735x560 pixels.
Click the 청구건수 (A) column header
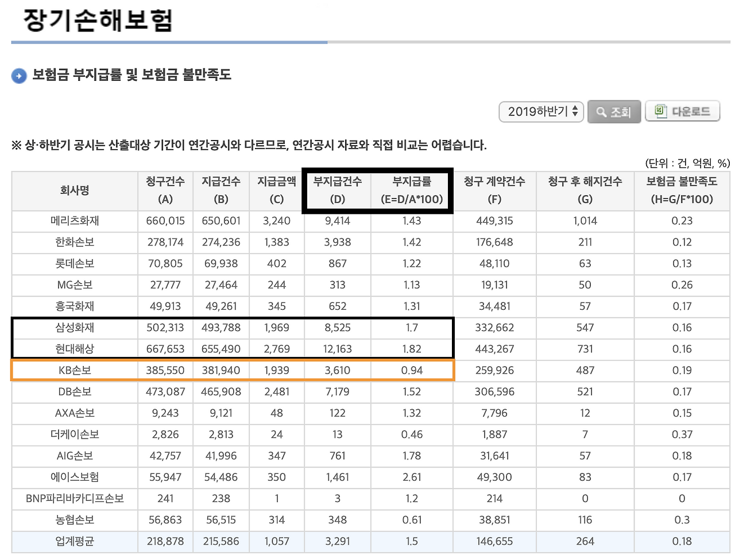pyautogui.click(x=165, y=190)
